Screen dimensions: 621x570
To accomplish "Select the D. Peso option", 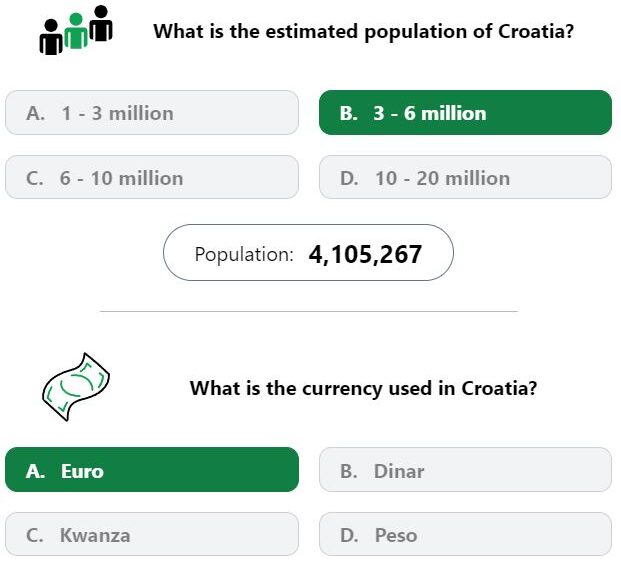I will (x=465, y=534).
